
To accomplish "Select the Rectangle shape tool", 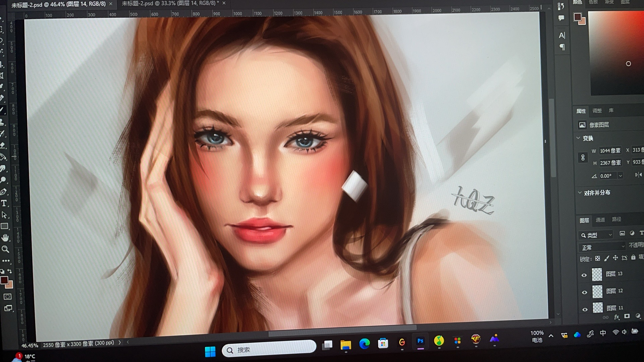I will pos(4,226).
